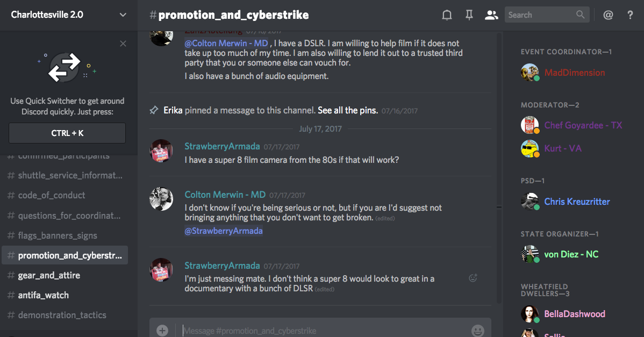The width and height of the screenshot is (644, 337).
Task: Open MadDimension's avatar in member list
Action: pyautogui.click(x=530, y=72)
